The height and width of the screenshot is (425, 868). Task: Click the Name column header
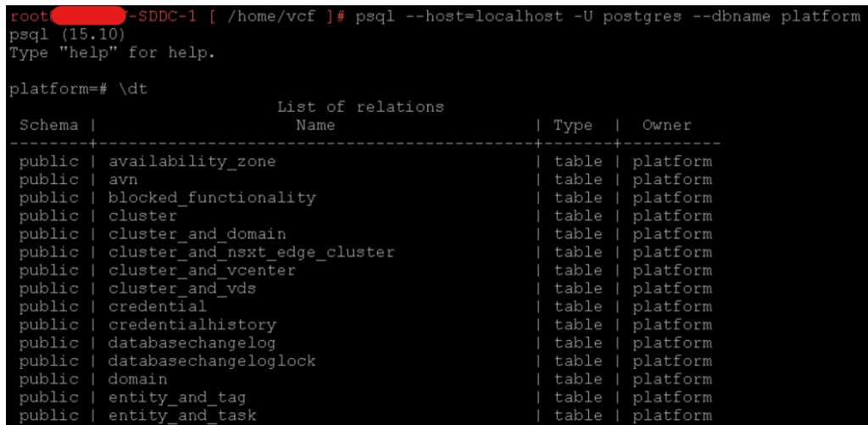(315, 126)
